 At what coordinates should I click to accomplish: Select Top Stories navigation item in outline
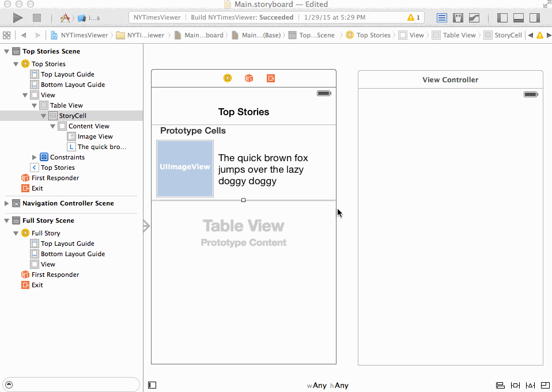click(53, 168)
